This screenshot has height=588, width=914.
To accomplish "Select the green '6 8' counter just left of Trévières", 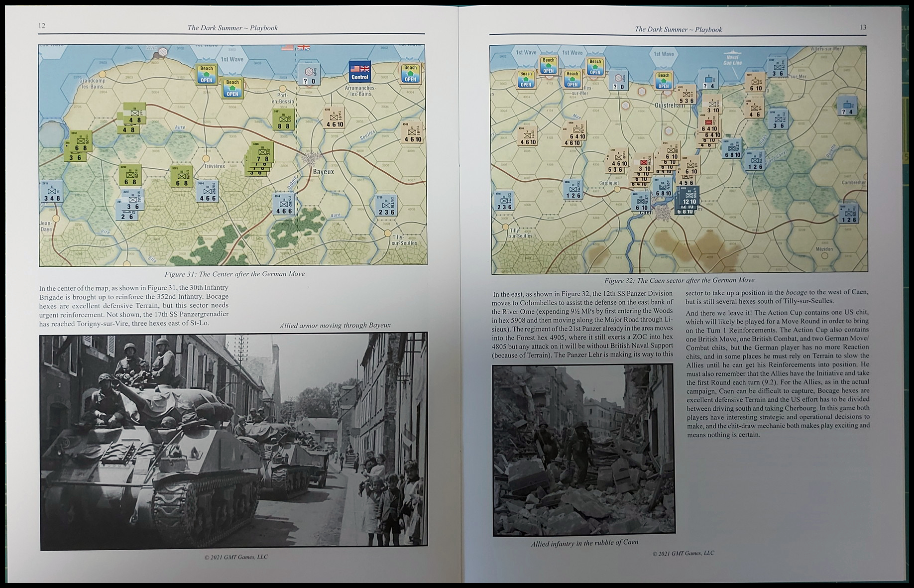I will [x=182, y=177].
